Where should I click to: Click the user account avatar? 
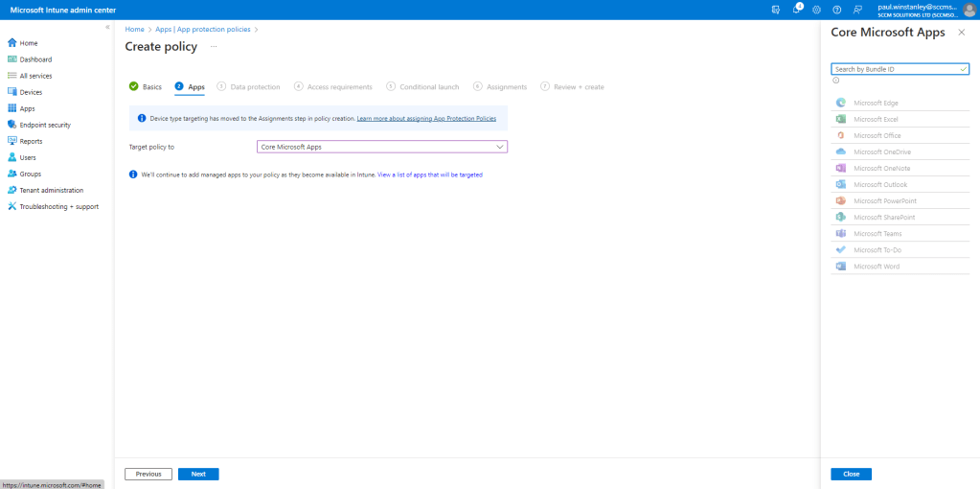pos(969,10)
